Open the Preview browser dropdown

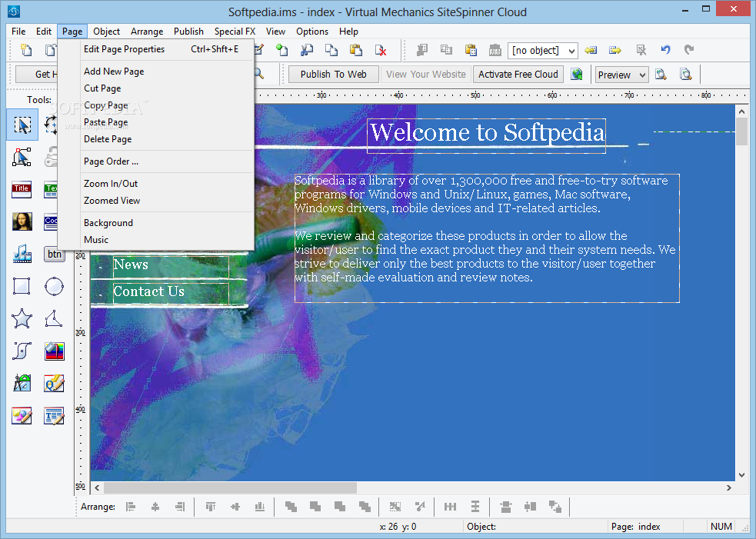point(621,75)
